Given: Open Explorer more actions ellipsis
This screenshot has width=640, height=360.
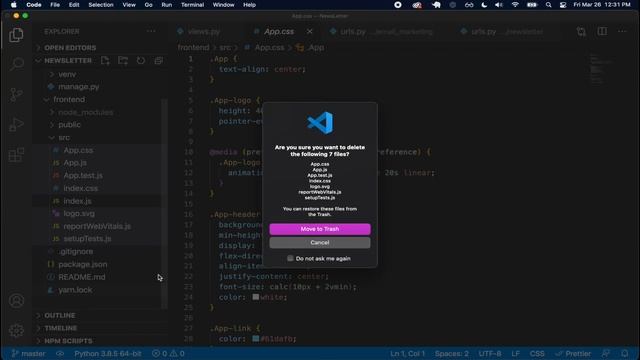Looking at the screenshot, I should pyautogui.click(x=151, y=31).
